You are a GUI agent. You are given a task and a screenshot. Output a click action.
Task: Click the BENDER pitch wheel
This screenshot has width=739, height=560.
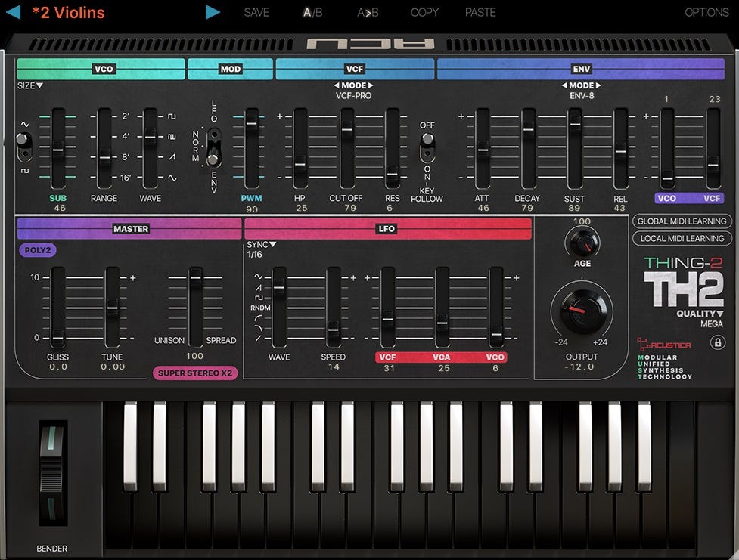[52, 473]
